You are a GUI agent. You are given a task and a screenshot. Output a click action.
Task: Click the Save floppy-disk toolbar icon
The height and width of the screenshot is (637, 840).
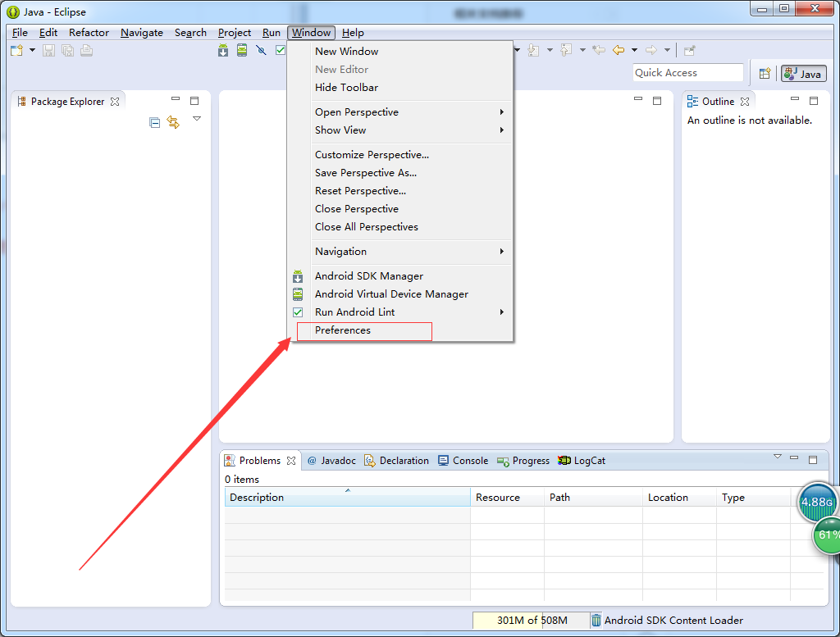click(48, 50)
